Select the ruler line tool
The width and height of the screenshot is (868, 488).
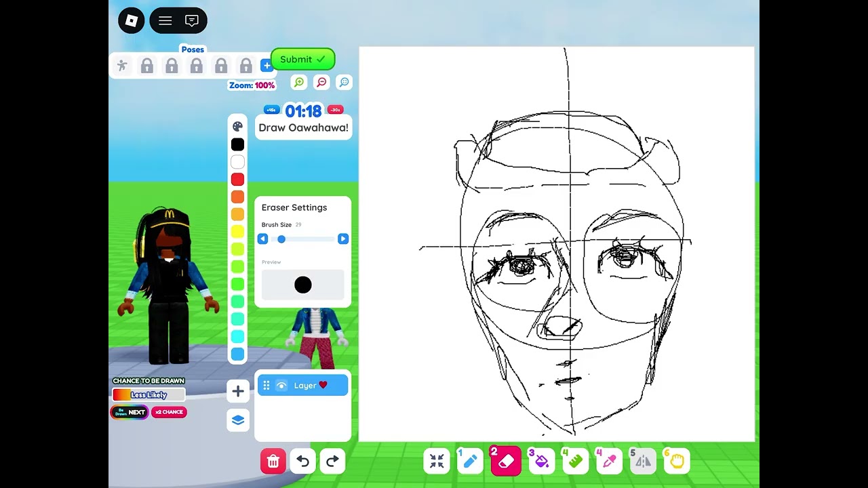[x=575, y=462]
